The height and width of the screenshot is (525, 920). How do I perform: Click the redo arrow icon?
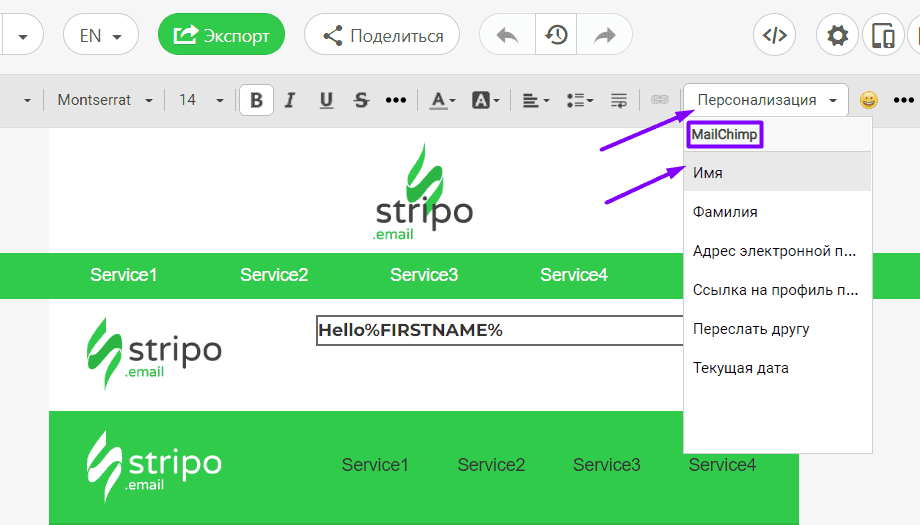pos(605,36)
